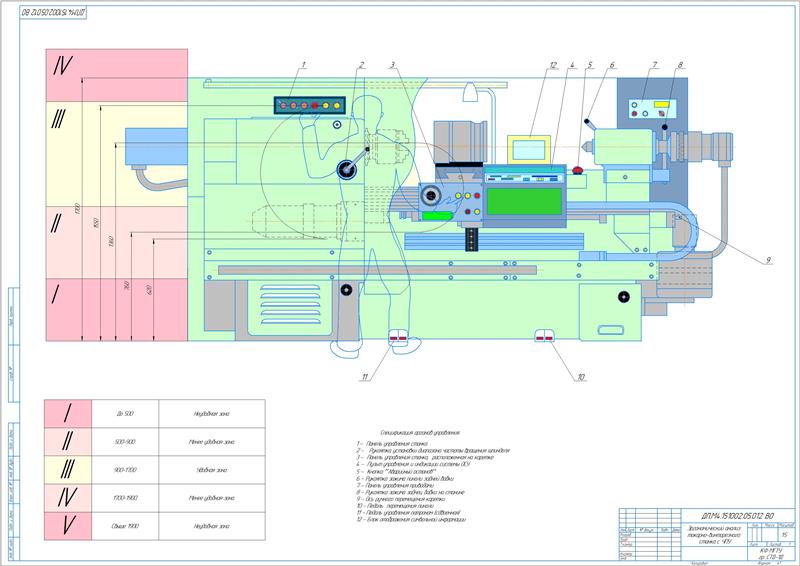Click callout number 3 near the operator's head

click(392, 65)
